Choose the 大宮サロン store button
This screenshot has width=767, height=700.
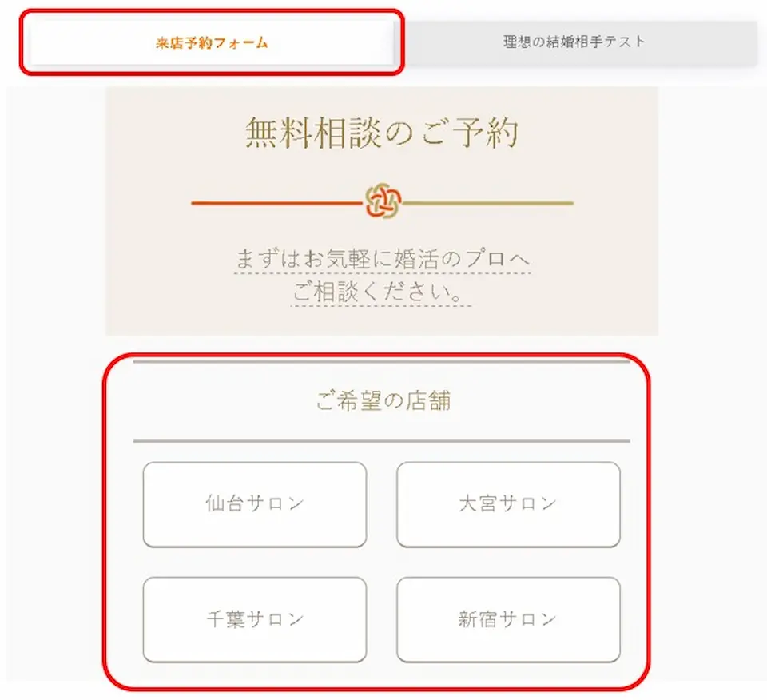[x=508, y=504]
